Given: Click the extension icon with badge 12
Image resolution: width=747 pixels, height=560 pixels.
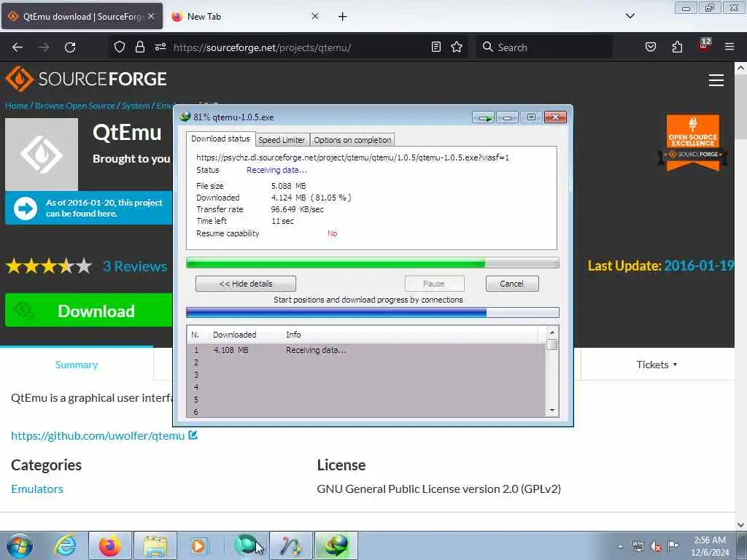Looking at the screenshot, I should pyautogui.click(x=704, y=46).
